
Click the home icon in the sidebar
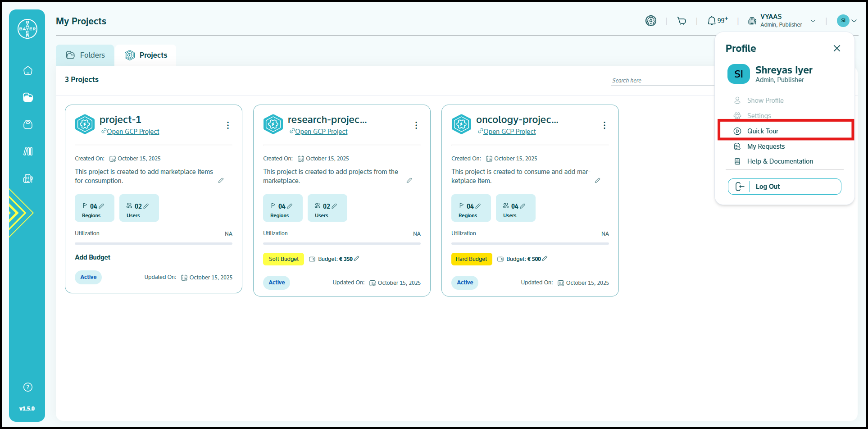pyautogui.click(x=28, y=71)
